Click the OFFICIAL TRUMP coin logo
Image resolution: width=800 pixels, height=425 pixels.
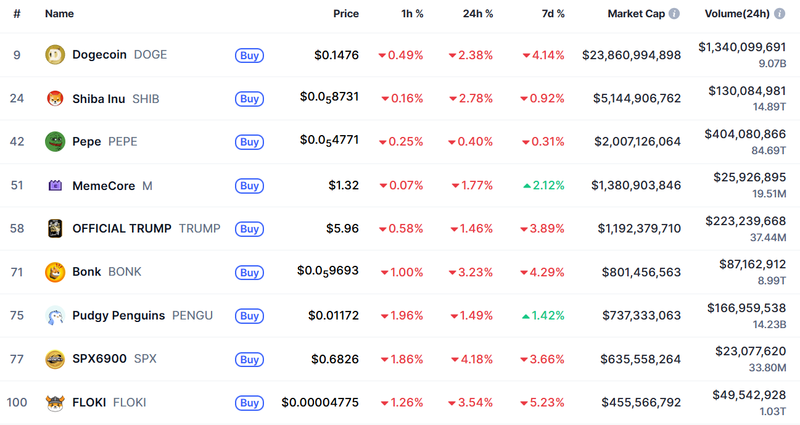coord(55,228)
